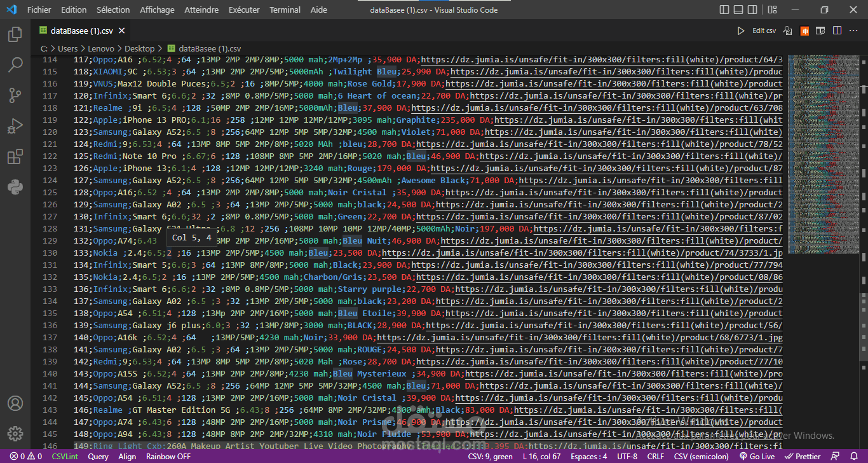
Task: Click the Edit csv button
Action: (x=764, y=31)
